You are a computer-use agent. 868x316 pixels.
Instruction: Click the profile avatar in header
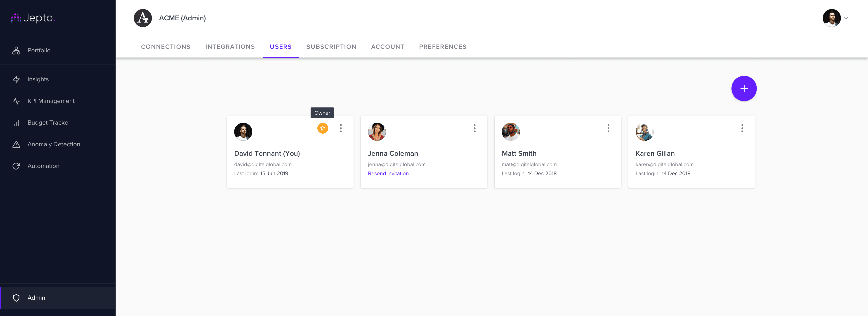(x=831, y=18)
